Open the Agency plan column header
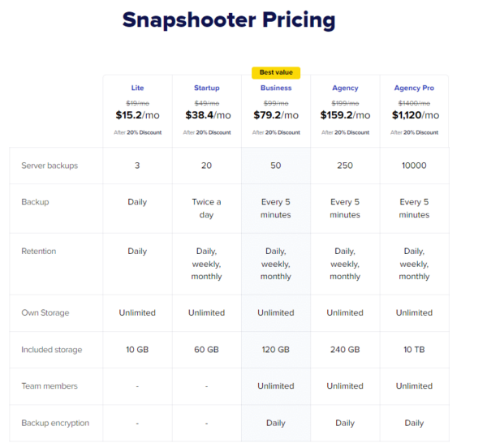Viewport: 487px width, 448px height. 345,88
